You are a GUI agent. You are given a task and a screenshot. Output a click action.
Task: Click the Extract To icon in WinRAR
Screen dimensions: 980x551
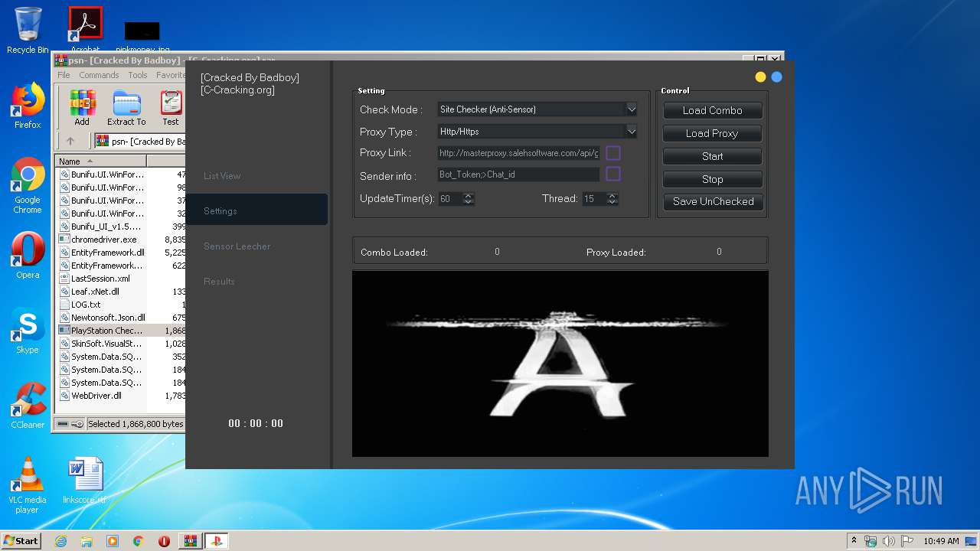pos(126,107)
